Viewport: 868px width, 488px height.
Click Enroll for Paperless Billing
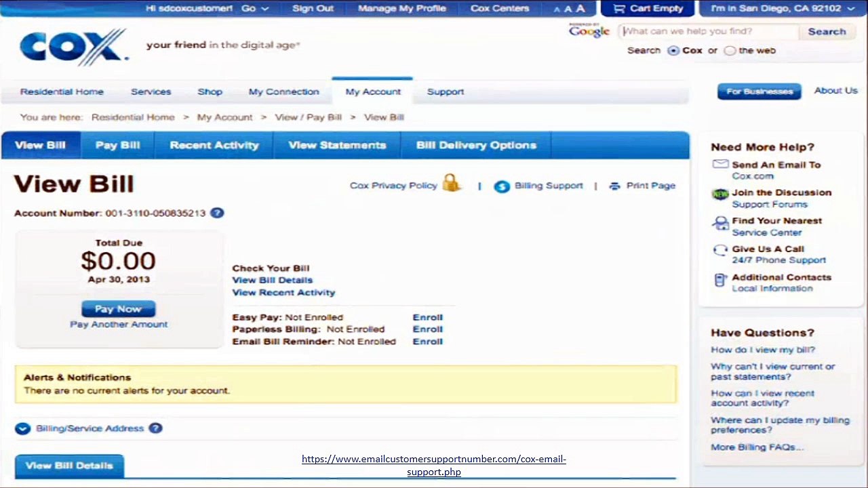point(428,329)
